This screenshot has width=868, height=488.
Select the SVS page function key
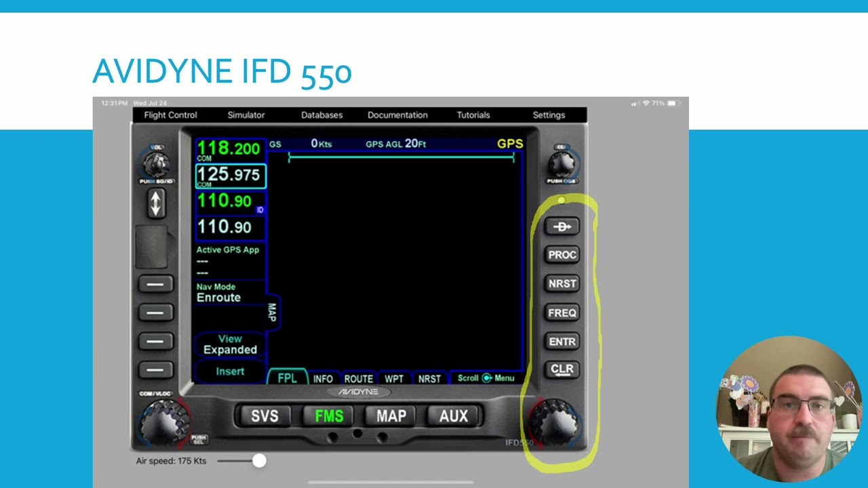point(264,416)
